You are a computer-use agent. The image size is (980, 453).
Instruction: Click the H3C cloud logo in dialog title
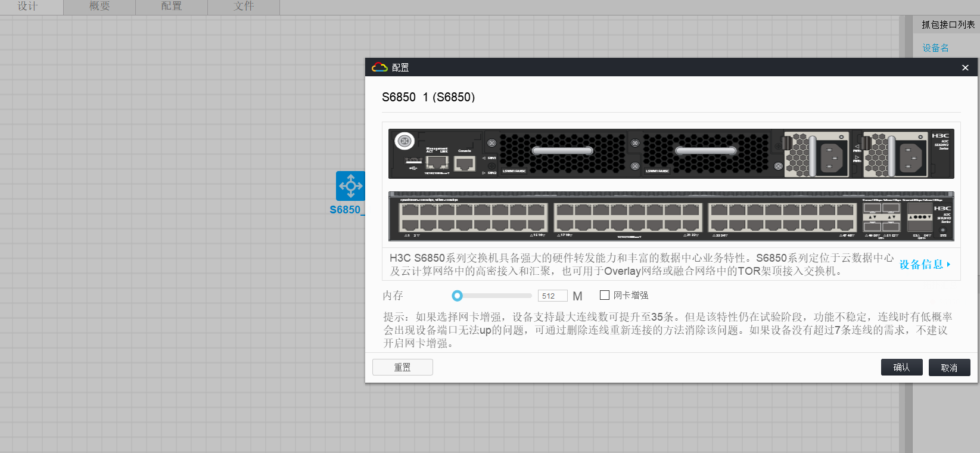tap(379, 67)
